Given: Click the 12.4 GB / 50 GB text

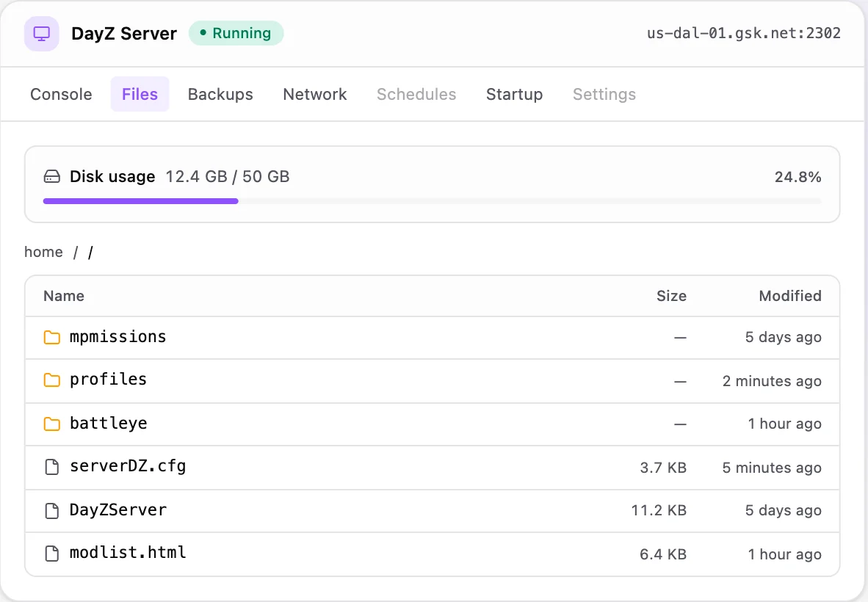Looking at the screenshot, I should [228, 177].
